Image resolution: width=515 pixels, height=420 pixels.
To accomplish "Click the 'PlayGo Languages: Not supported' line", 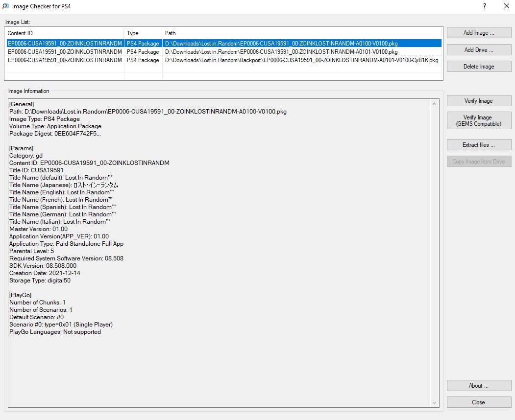I will pyautogui.click(x=55, y=332).
